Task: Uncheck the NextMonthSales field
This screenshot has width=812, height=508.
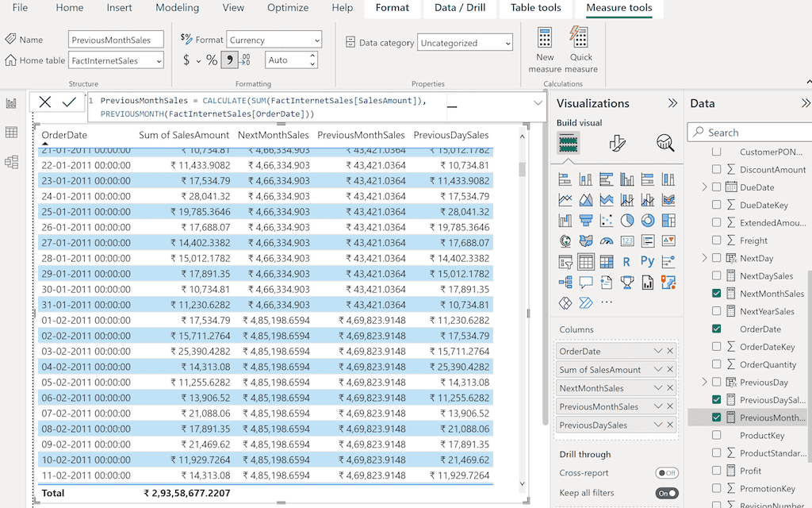Action: pyautogui.click(x=717, y=294)
